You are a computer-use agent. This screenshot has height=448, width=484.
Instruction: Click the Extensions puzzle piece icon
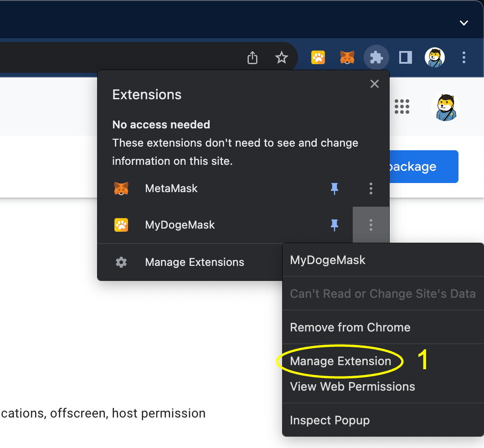tap(376, 57)
